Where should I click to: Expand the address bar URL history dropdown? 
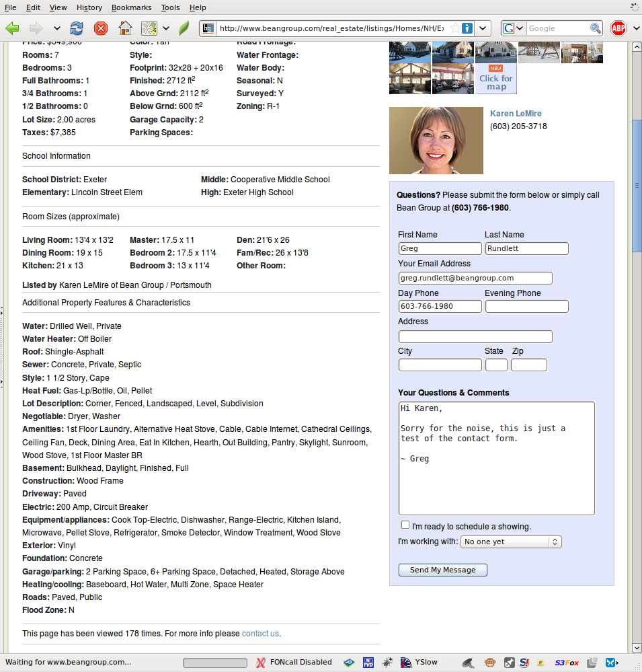point(483,28)
